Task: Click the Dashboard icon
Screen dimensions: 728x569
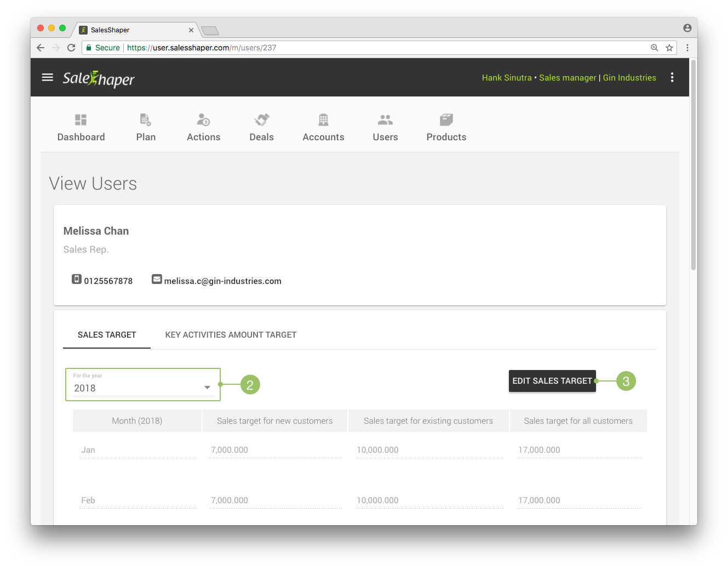Action: [x=81, y=120]
